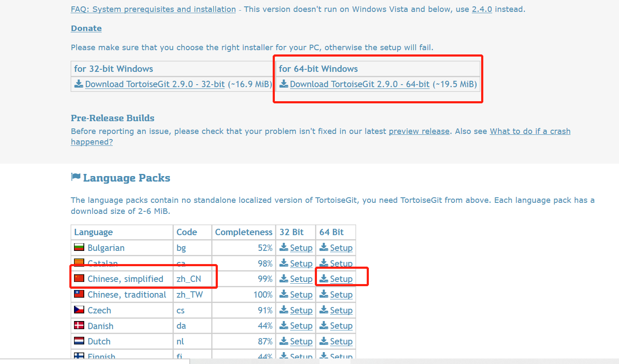This screenshot has width=619, height=364.
Task: Open the Donate link
Action: 86,28
